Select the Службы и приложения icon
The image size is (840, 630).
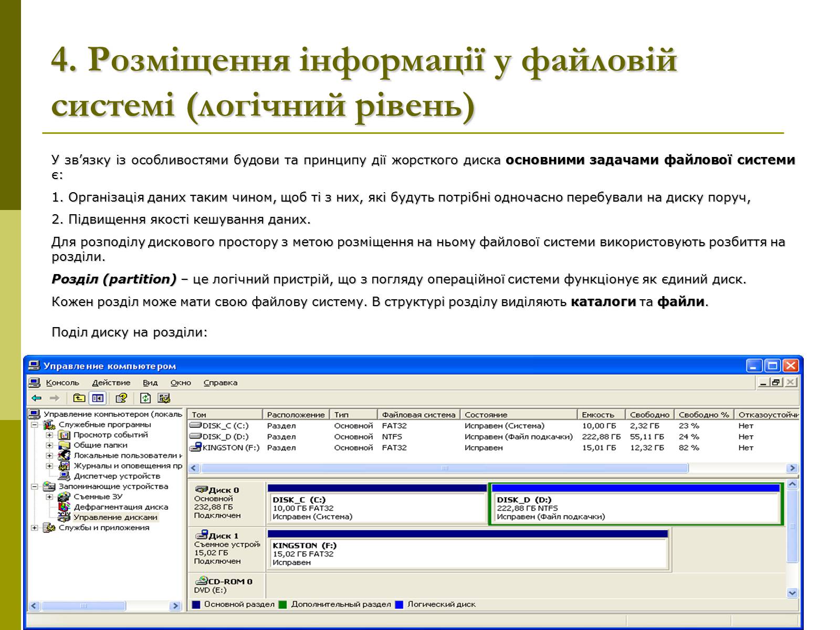(49, 528)
